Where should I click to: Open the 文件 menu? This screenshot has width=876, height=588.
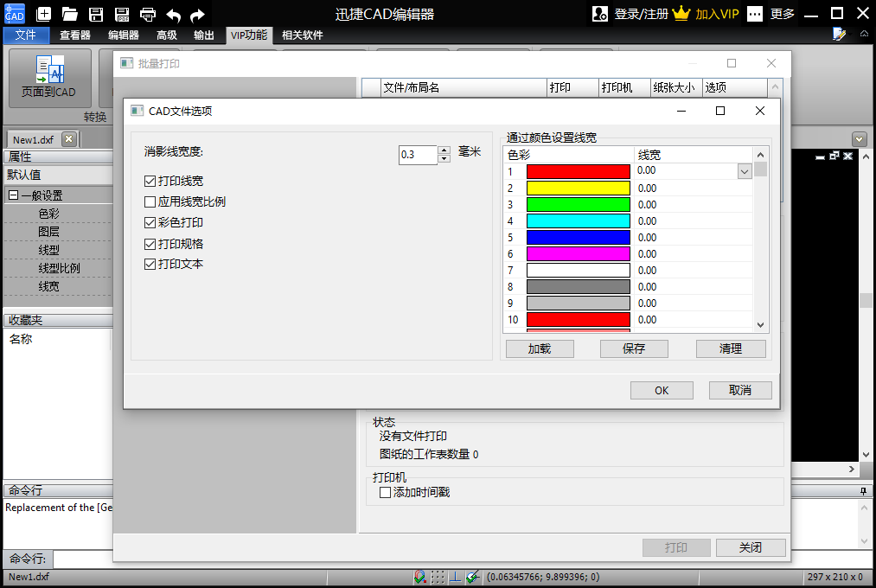(26, 35)
